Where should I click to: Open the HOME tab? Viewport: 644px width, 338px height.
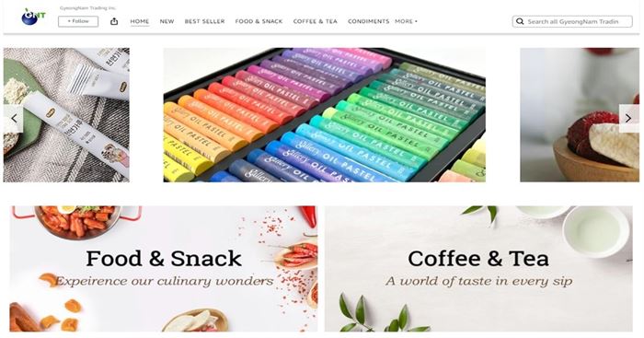tap(140, 21)
